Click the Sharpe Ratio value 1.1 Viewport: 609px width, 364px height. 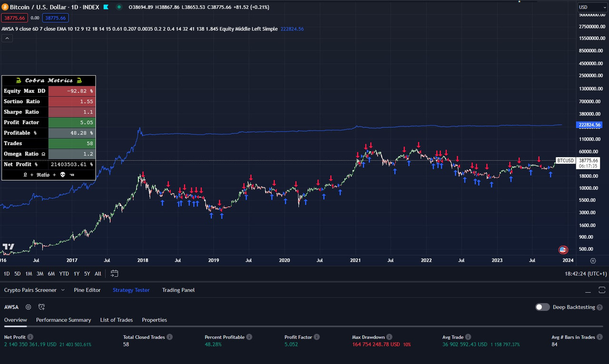point(72,112)
